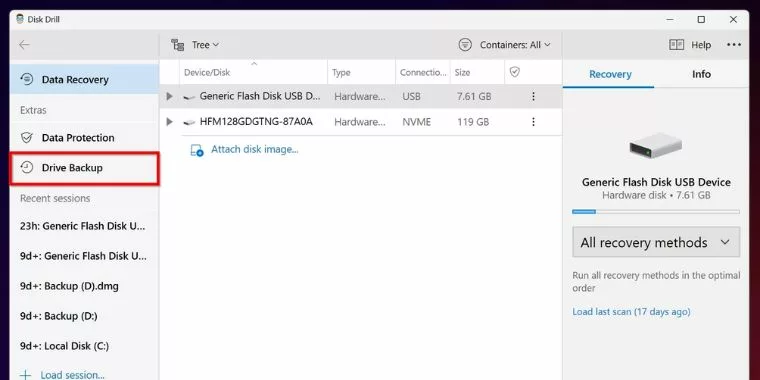Click the 119 GB size cell
Image resolution: width=760 pixels, height=380 pixels.
tap(473, 122)
